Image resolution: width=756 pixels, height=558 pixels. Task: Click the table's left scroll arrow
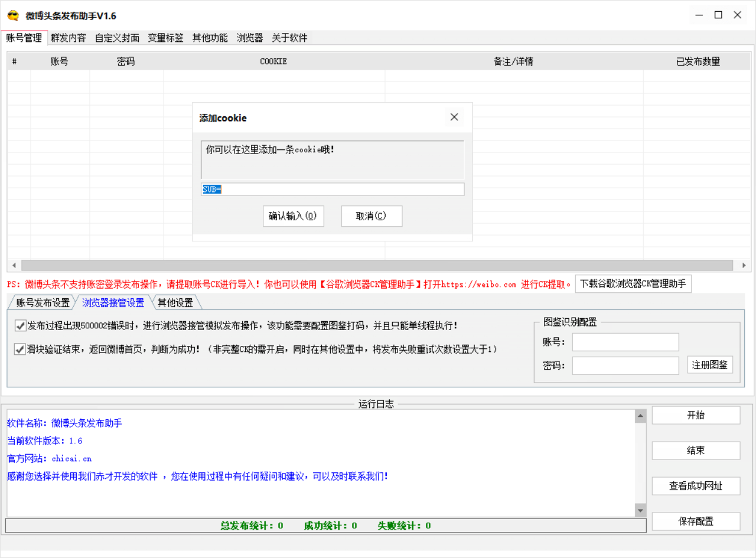click(14, 266)
